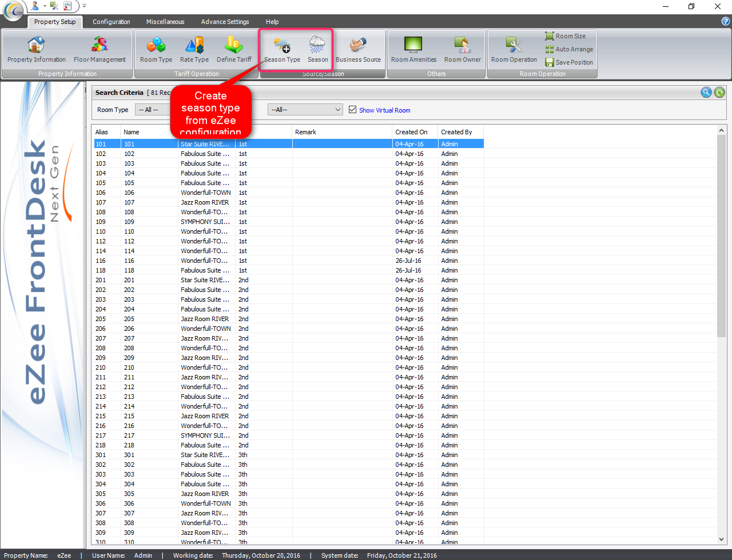
Task: Open the Season setup icon
Action: pos(317,50)
